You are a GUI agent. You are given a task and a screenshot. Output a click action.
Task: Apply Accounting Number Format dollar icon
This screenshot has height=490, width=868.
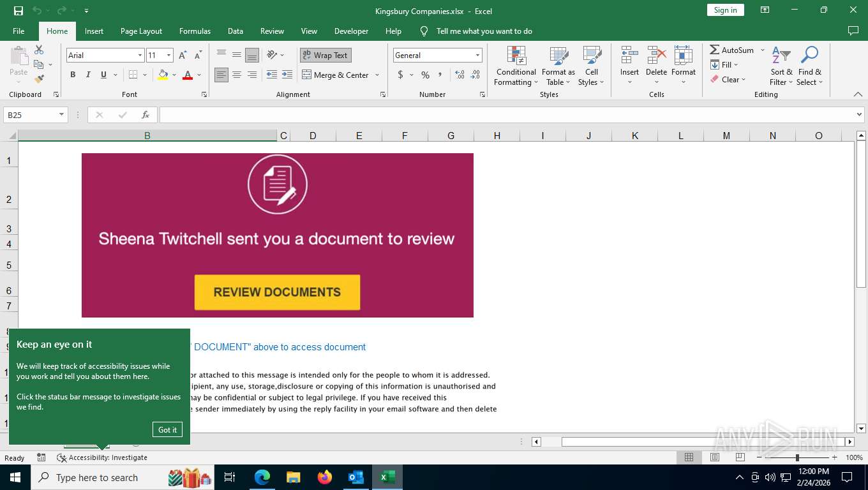point(400,75)
